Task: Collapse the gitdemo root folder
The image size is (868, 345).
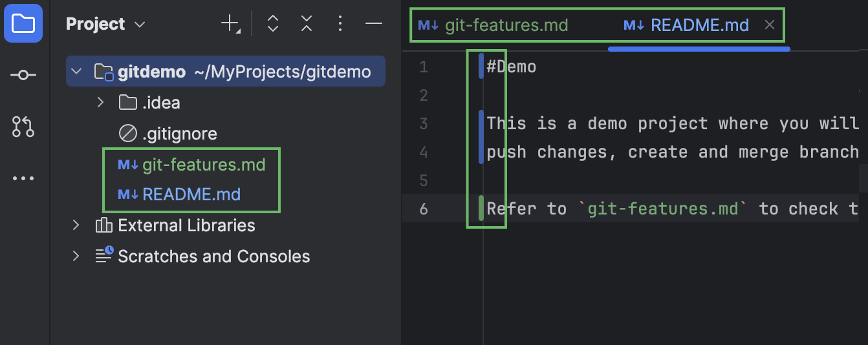Action: [76, 71]
